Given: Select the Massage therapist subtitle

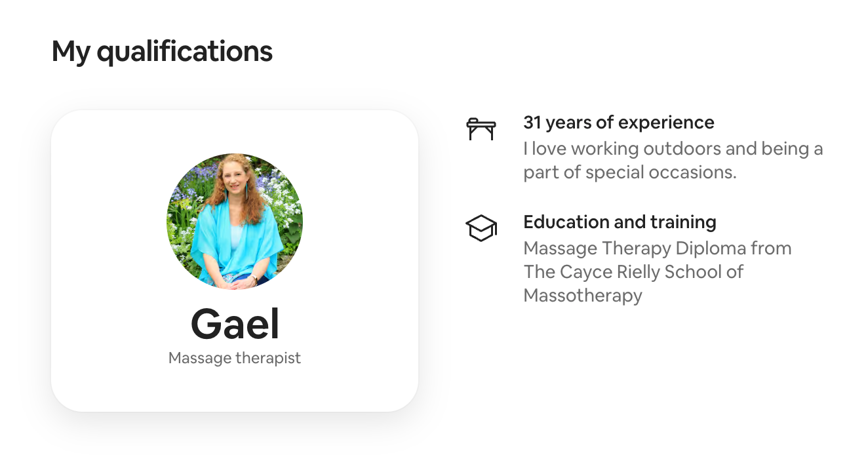Looking at the screenshot, I should [235, 358].
